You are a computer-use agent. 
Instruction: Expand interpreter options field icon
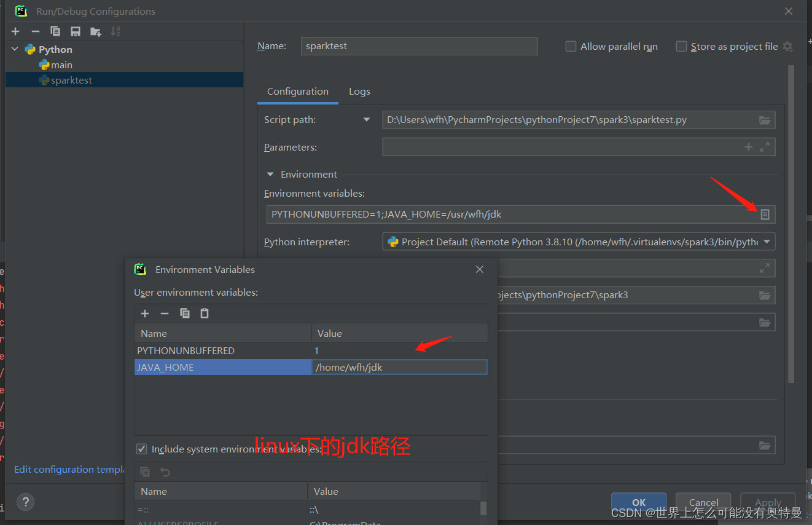pos(765,268)
